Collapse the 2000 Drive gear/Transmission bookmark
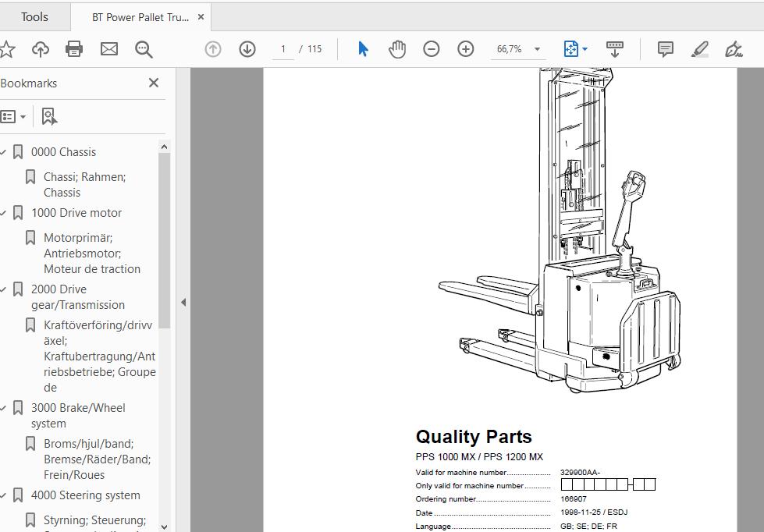The width and height of the screenshot is (764, 532). tap(3, 289)
